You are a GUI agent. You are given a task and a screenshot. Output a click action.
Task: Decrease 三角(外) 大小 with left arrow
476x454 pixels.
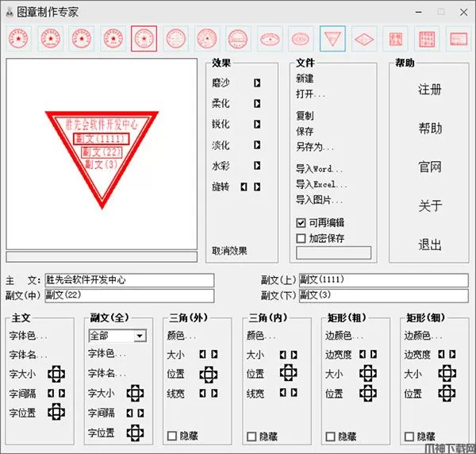(202, 355)
